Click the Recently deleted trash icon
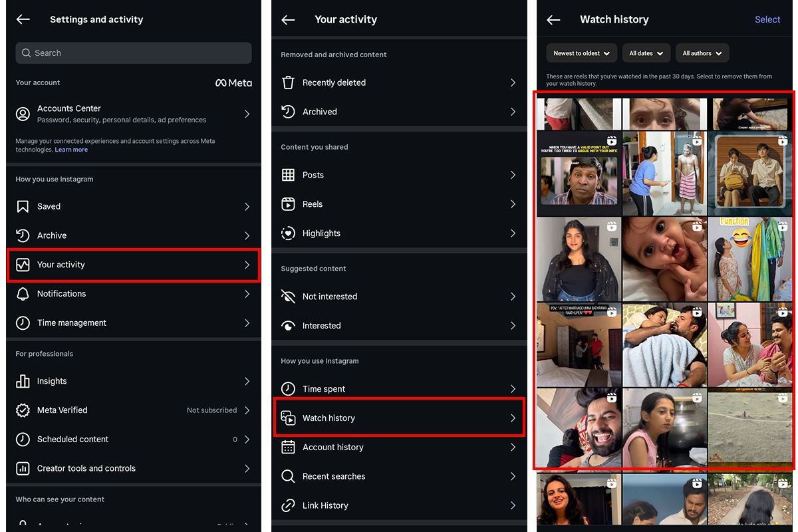Screen dimensions: 798x532 point(288,82)
